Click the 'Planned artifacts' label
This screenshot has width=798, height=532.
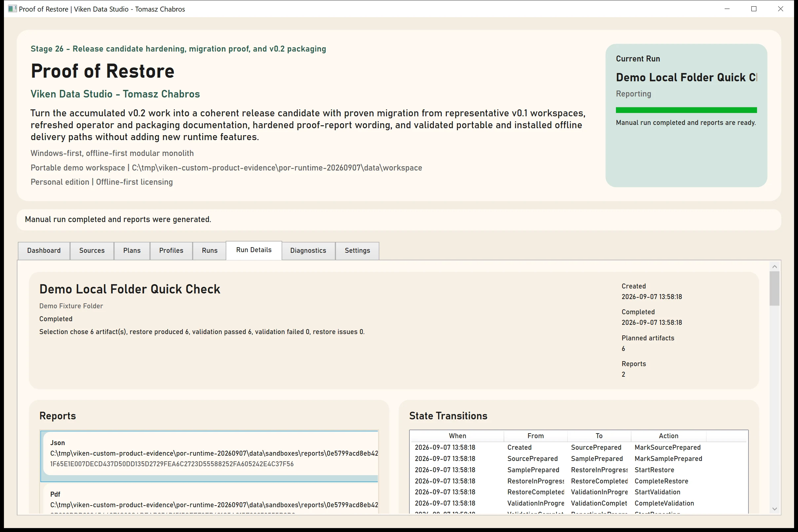pyautogui.click(x=648, y=338)
